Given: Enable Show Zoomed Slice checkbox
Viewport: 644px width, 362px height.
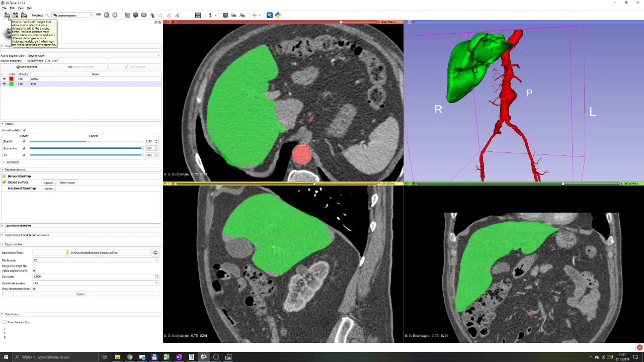Looking at the screenshot, I should [5, 322].
